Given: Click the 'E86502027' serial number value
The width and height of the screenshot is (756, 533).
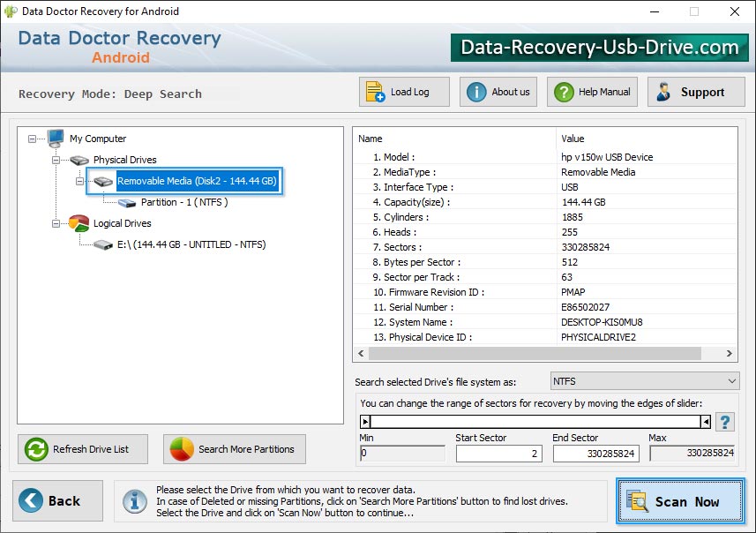Looking at the screenshot, I should pos(586,307).
